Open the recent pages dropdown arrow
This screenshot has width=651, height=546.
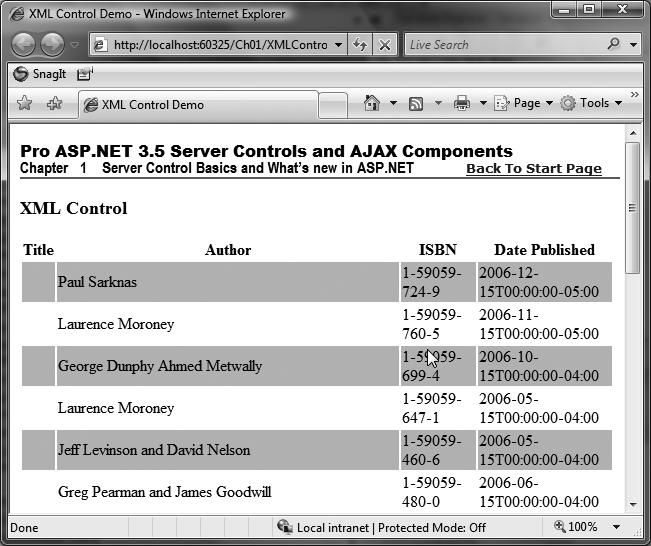coord(75,44)
